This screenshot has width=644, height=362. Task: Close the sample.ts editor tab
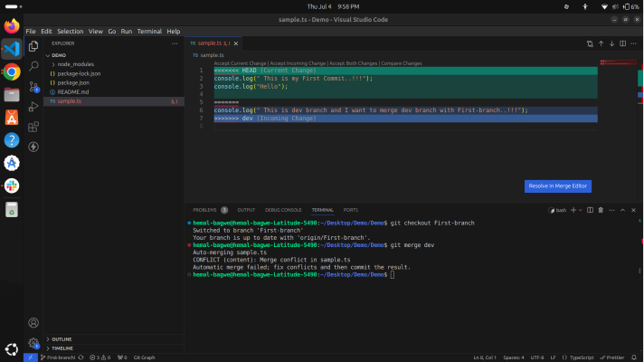coord(236,43)
